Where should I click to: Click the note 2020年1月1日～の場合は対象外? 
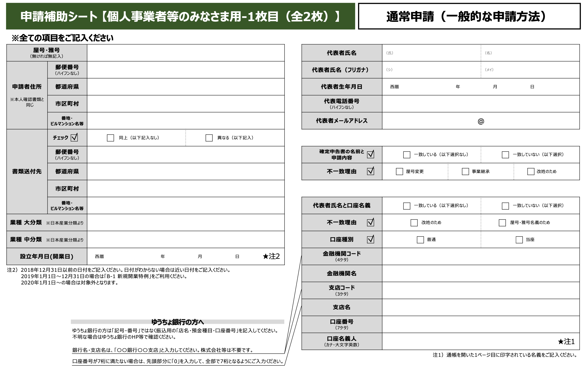pyautogui.click(x=70, y=283)
